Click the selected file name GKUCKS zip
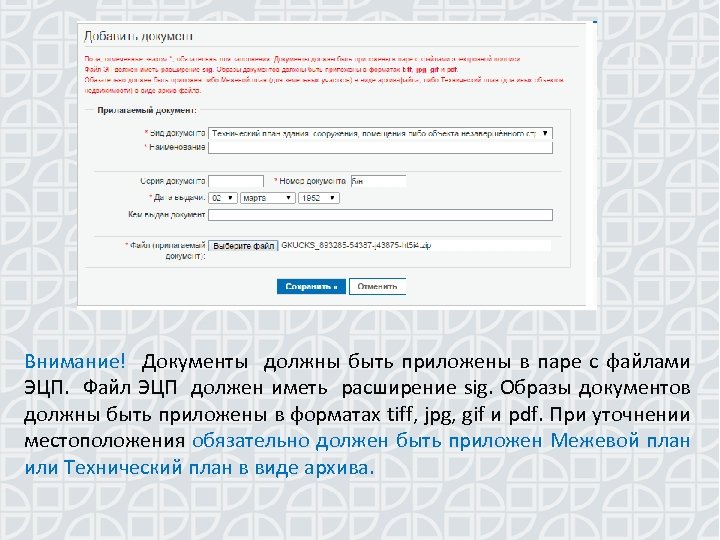The height and width of the screenshot is (540, 720). pos(356,245)
